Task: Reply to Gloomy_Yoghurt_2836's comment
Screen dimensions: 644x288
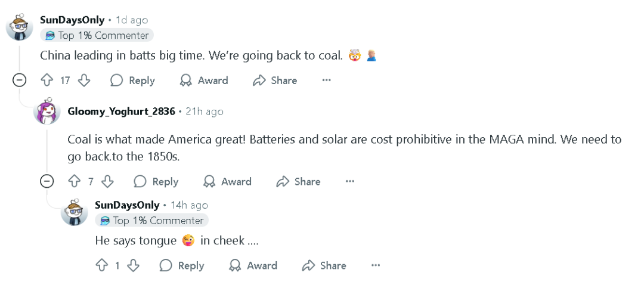Action: (156, 181)
